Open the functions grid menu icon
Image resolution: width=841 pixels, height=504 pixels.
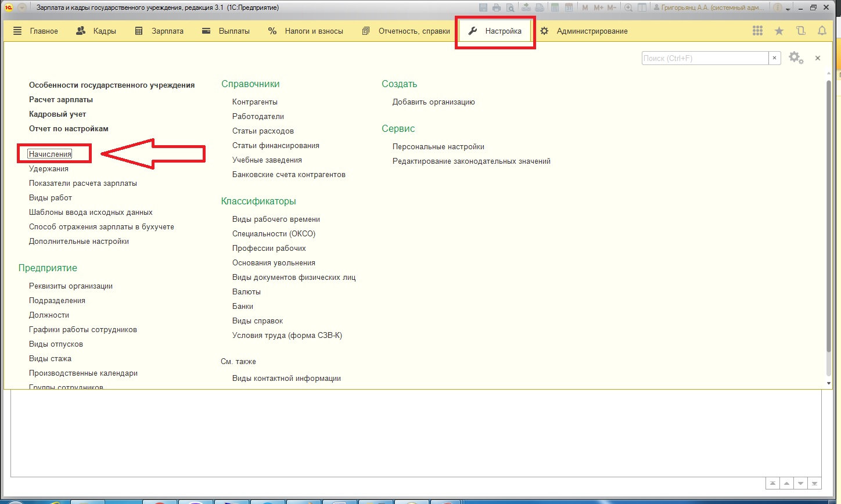(757, 31)
